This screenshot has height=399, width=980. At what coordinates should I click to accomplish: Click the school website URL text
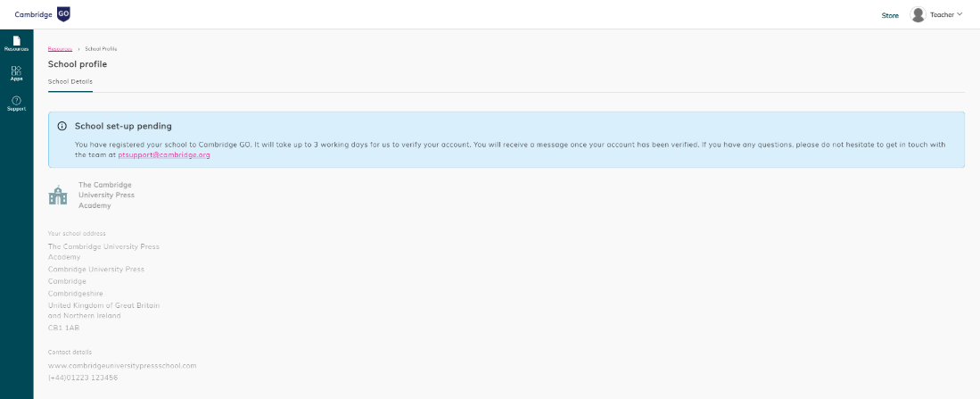pyautogui.click(x=122, y=365)
